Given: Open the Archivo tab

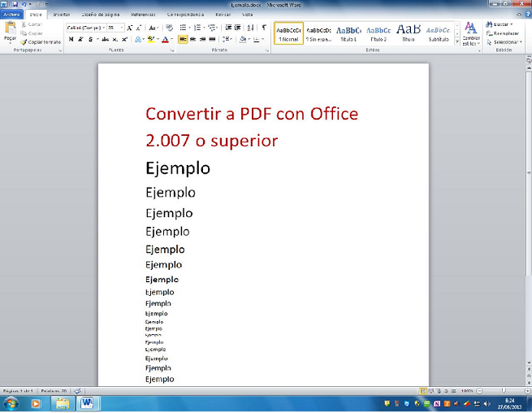Looking at the screenshot, I should tap(11, 15).
